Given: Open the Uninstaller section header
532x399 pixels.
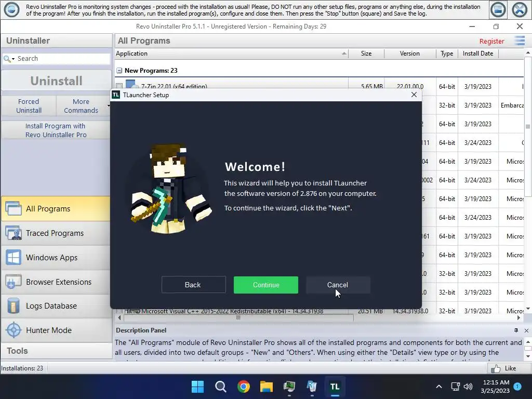Looking at the screenshot, I should coord(56,41).
